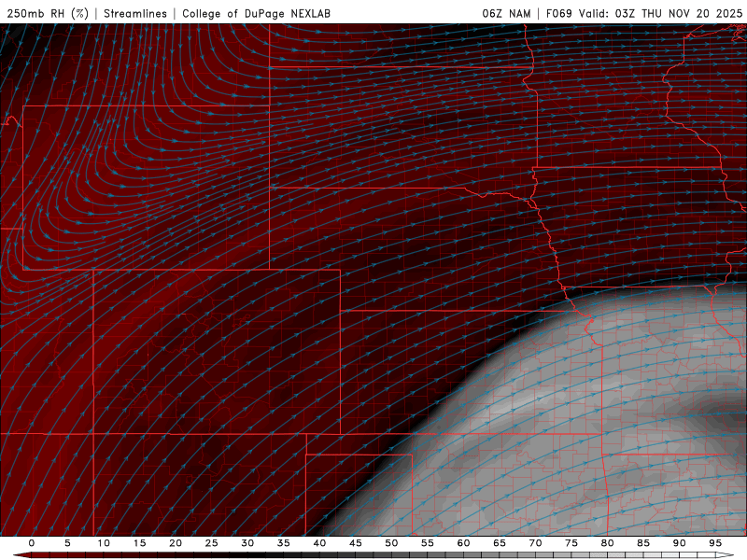Screen dimensions: 747x560
Task: Click the "Valid: 03Z THU NOV 20 2025" text
Action: pyautogui.click(x=660, y=13)
